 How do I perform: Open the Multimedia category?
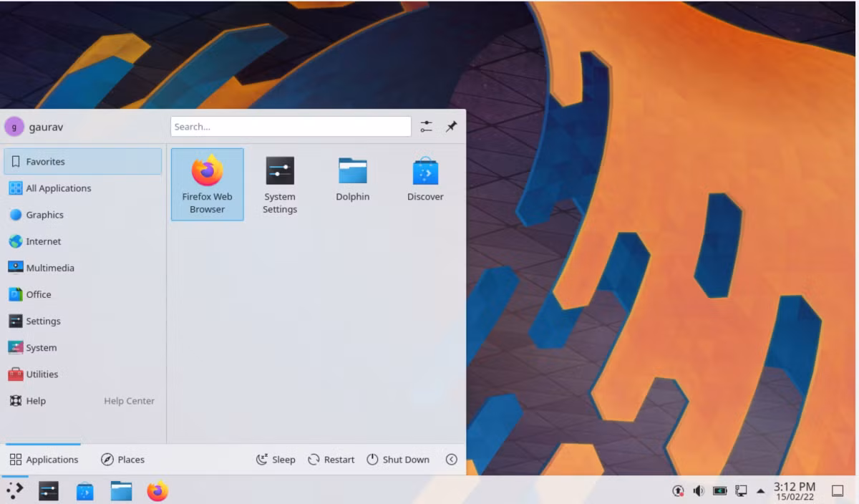[83, 268]
